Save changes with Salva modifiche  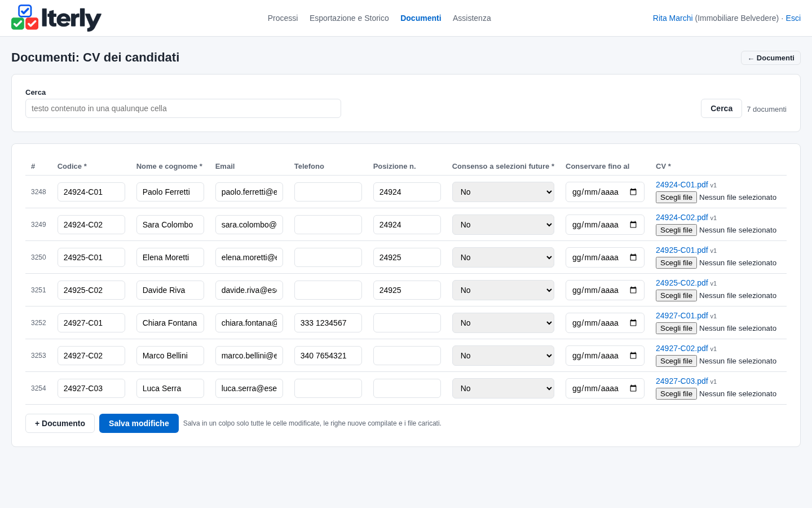[139, 423]
